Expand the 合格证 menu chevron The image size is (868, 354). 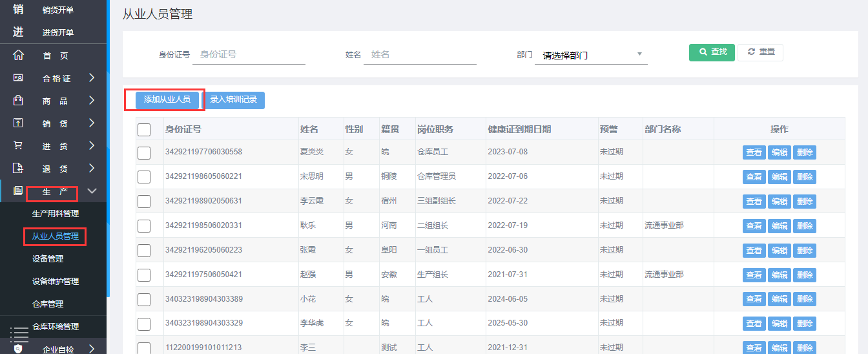pyautogui.click(x=92, y=78)
